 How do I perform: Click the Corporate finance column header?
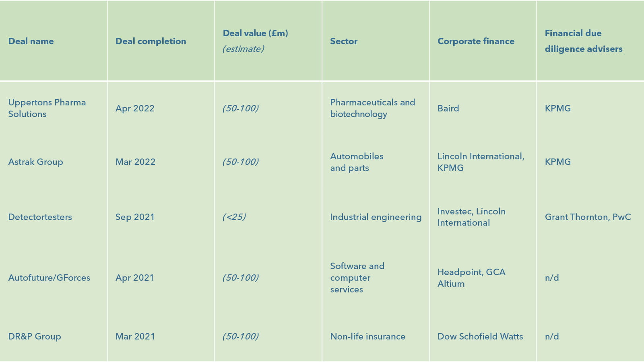click(x=476, y=41)
